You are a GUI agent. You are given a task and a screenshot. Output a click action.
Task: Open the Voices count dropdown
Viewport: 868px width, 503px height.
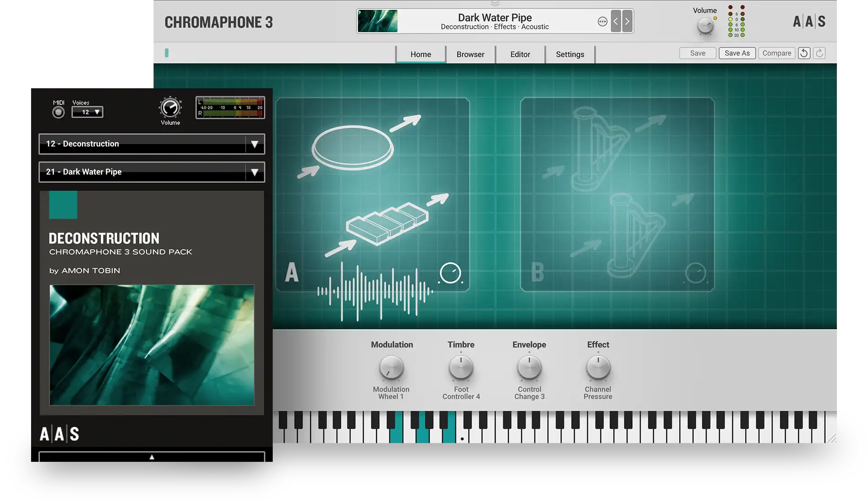pyautogui.click(x=87, y=112)
